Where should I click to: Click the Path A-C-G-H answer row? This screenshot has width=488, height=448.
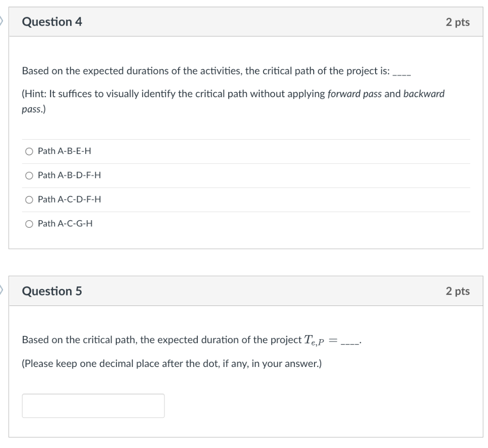tap(65, 223)
